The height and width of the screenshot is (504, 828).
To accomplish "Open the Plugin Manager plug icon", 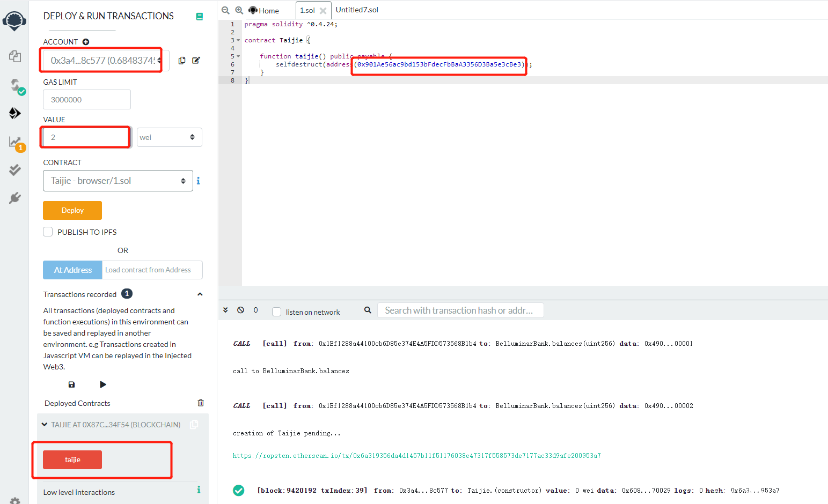I will [14, 198].
